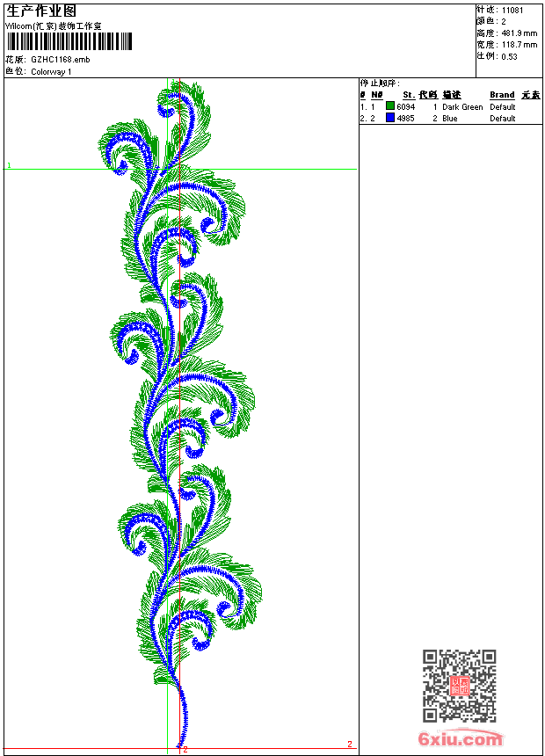Screen dimensions: 545x756
Task: Click the green marker number 1 at left edge
Action: point(9,165)
